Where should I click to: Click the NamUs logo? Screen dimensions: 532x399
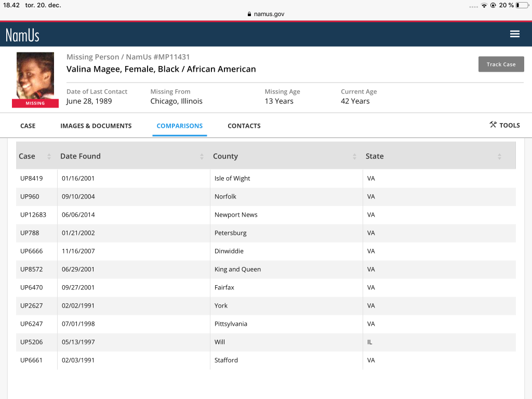[x=22, y=35]
